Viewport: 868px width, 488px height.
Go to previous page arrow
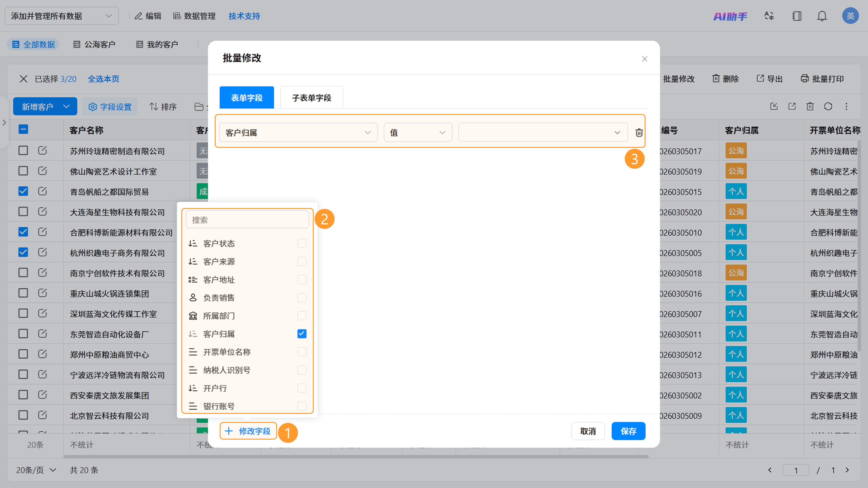(x=770, y=470)
